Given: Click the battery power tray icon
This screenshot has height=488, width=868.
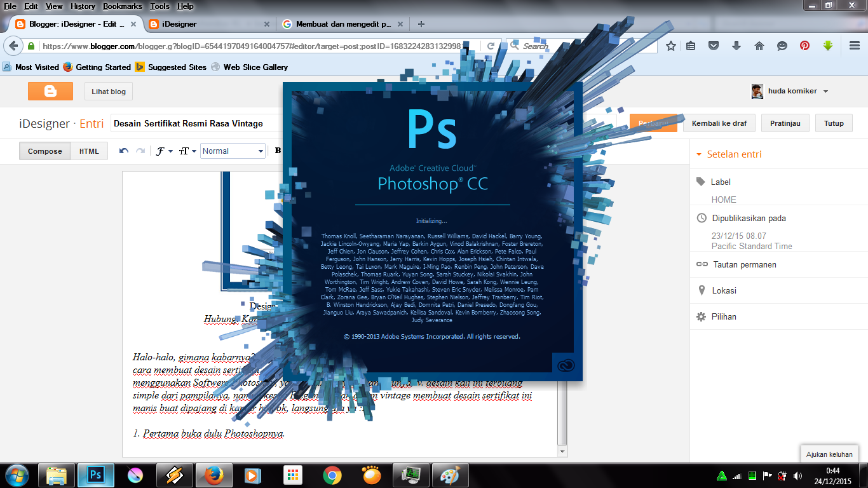Looking at the screenshot, I should [782, 475].
